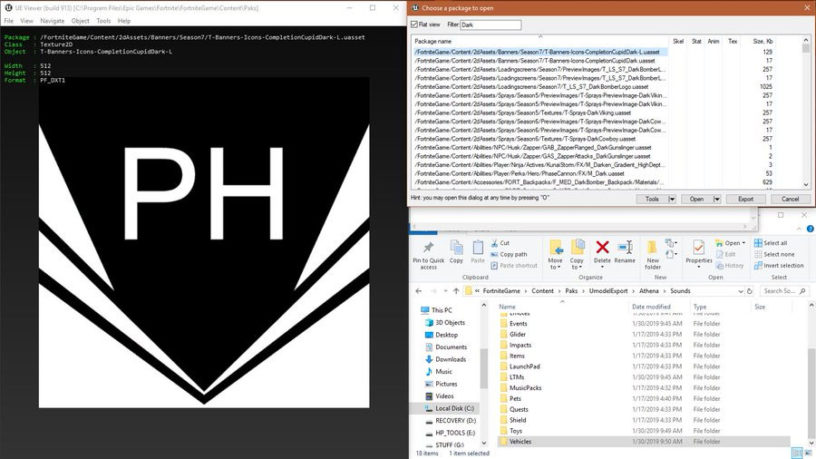Expand the Tools button dropdown arrow
The height and width of the screenshot is (459, 816).
(672, 199)
